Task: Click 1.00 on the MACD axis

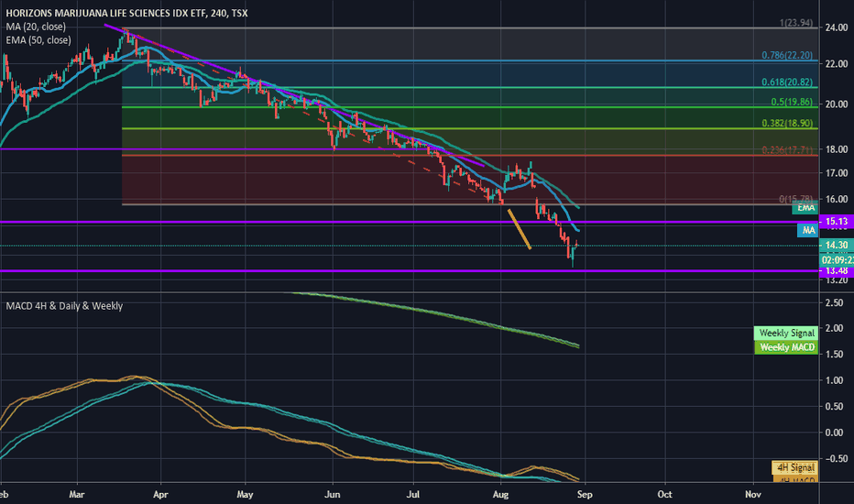Action: (x=835, y=381)
